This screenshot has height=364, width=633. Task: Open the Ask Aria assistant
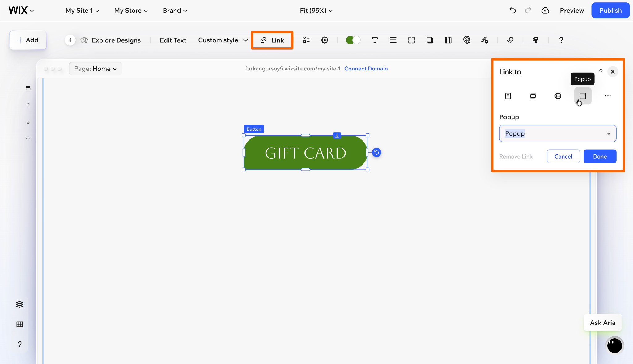point(602,323)
